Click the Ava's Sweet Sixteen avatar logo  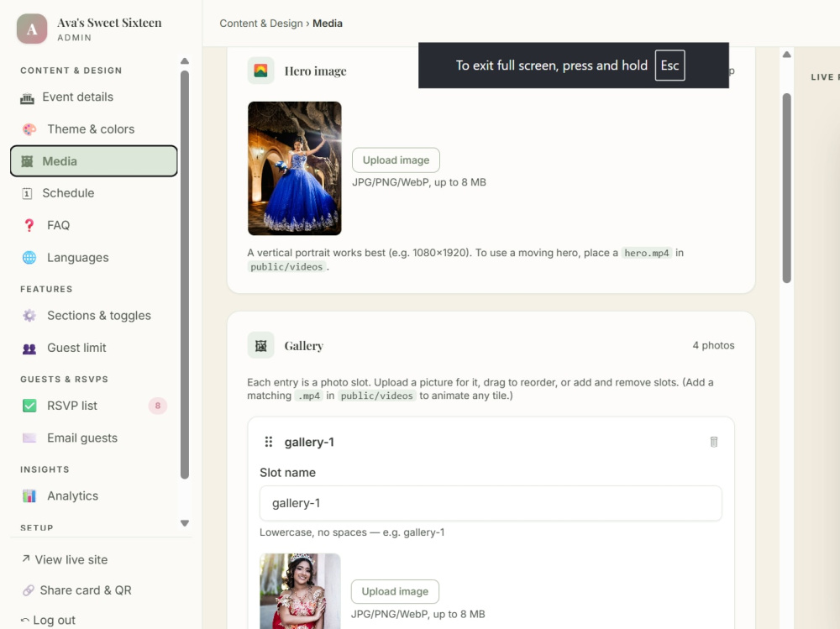click(32, 29)
